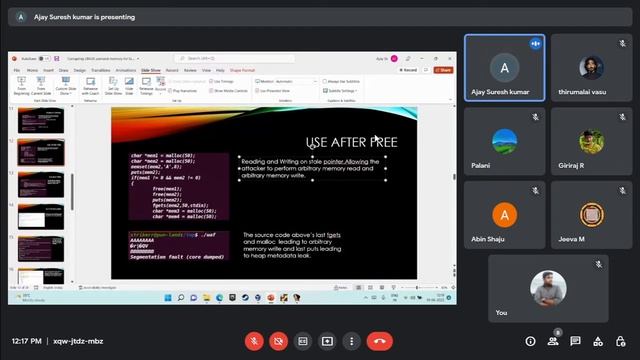The width and height of the screenshot is (640, 360).
Task: Turn on the camera button
Action: pyautogui.click(x=278, y=341)
